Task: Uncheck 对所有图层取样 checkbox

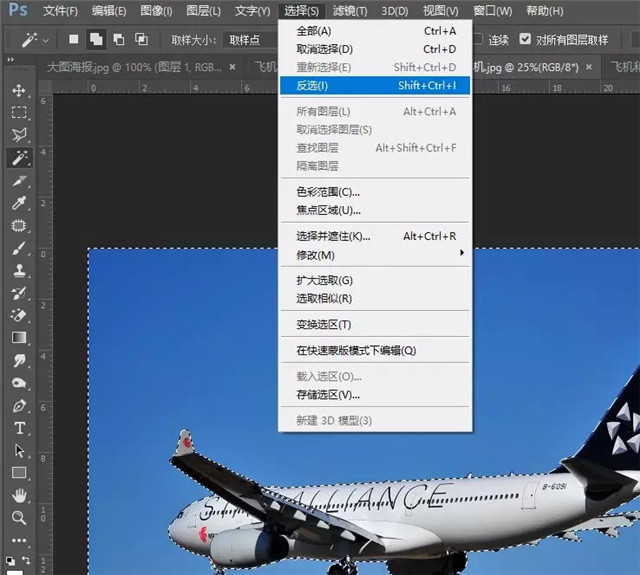Action: 526,40
